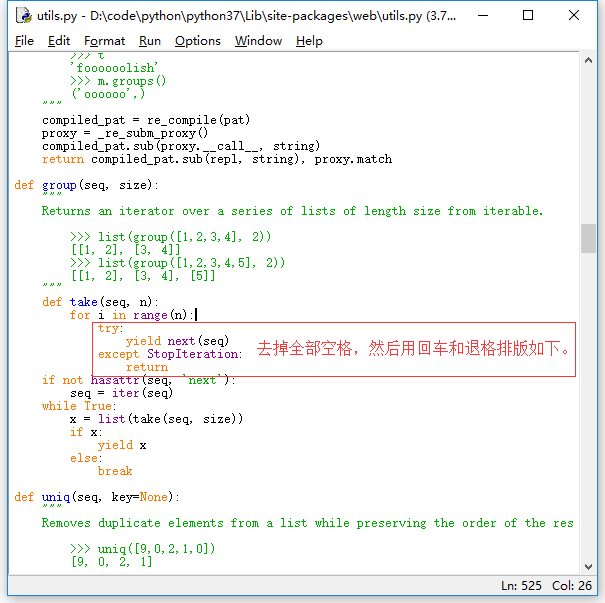The image size is (605, 603).
Task: Click the scrollbar down arrow
Action: point(588,566)
